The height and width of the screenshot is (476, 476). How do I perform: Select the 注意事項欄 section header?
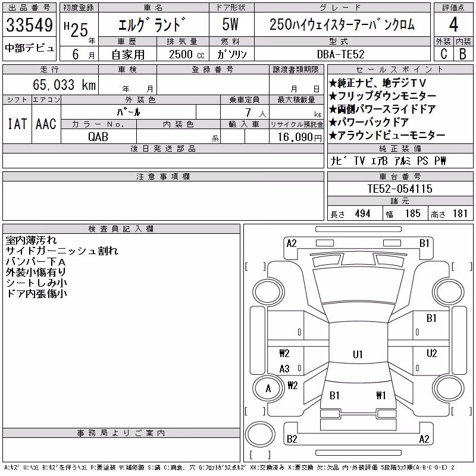(x=163, y=176)
